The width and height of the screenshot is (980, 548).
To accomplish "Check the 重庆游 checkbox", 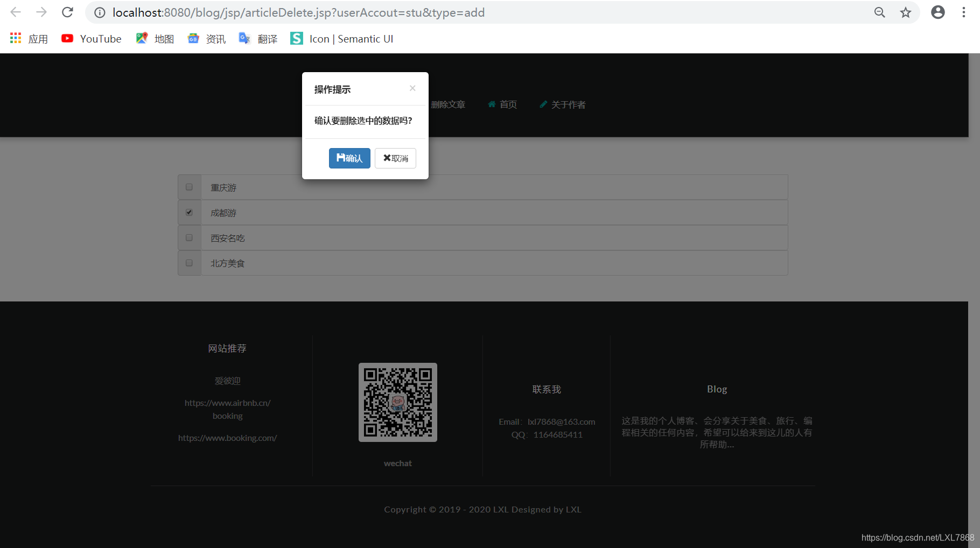I will [x=189, y=187].
